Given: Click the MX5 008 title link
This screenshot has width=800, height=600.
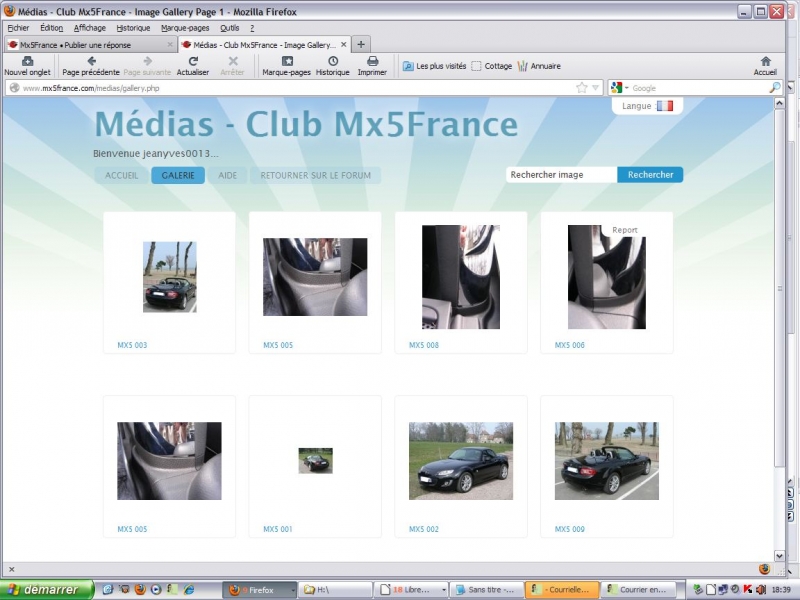Looking at the screenshot, I should point(424,345).
